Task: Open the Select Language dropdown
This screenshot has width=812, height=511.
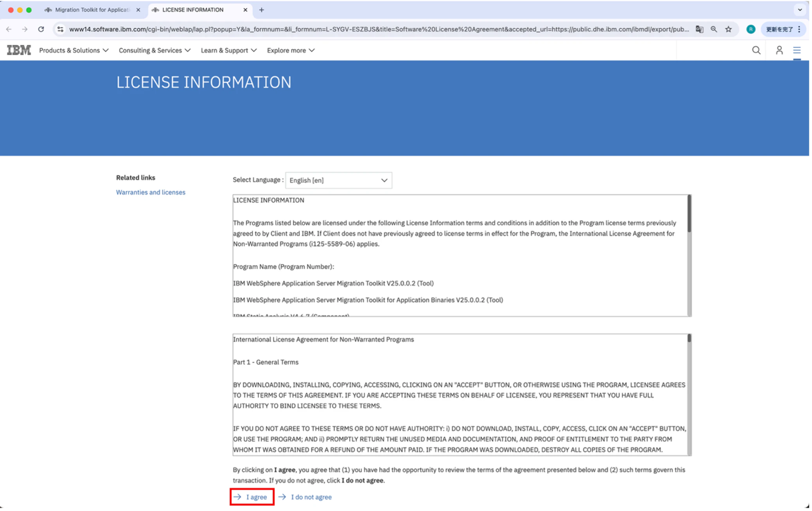Action: point(339,180)
